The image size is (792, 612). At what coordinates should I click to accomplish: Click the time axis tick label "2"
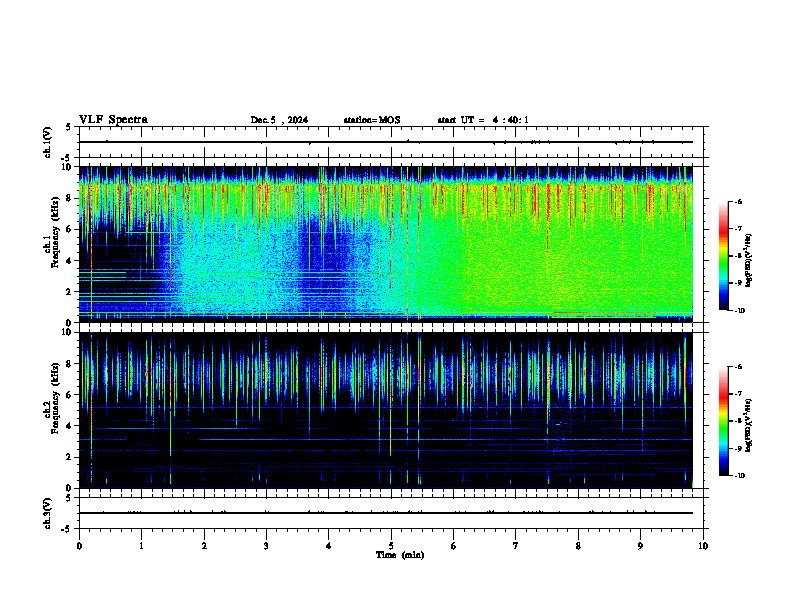(x=204, y=546)
